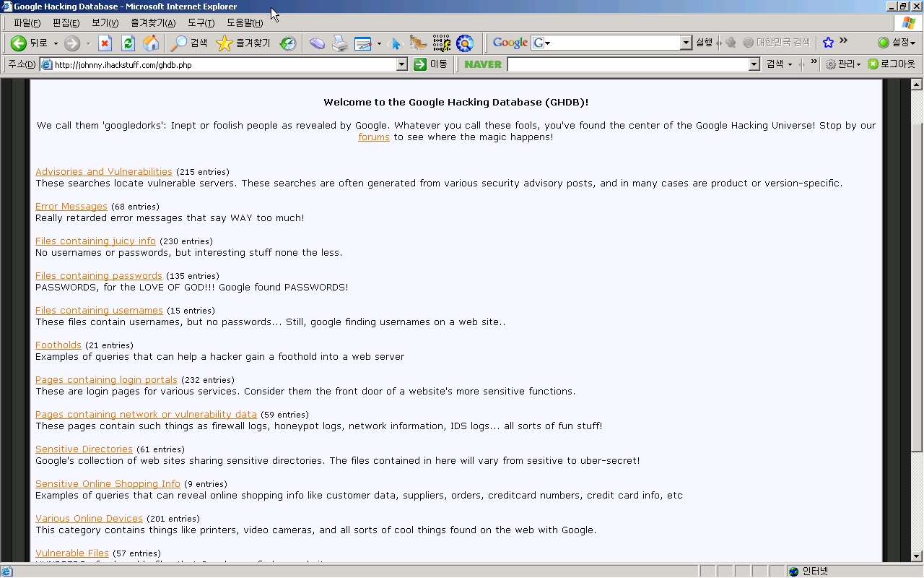The image size is (924, 578).
Task: Click the 로그아웃 logout button
Action: click(892, 64)
